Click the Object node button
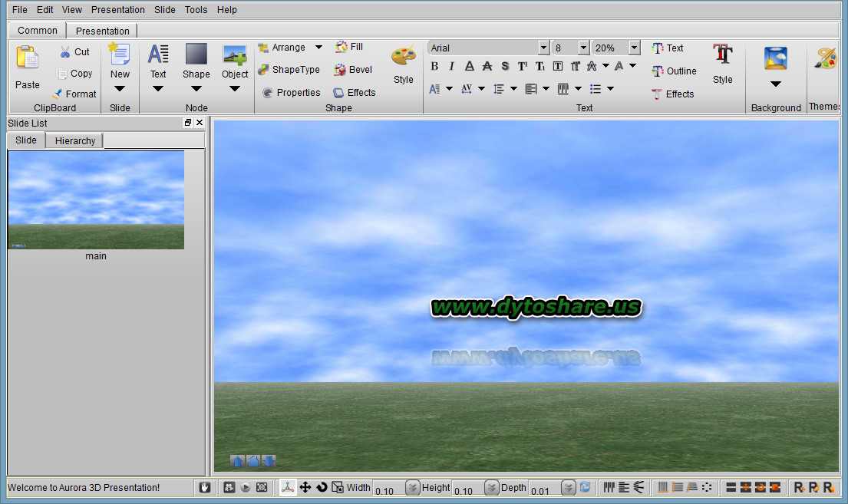Viewport: 848px width, 504px height. click(x=235, y=61)
